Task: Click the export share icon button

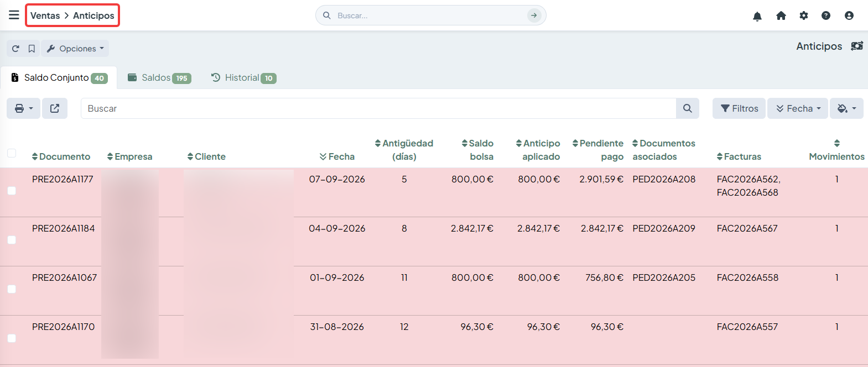Action: pos(55,108)
